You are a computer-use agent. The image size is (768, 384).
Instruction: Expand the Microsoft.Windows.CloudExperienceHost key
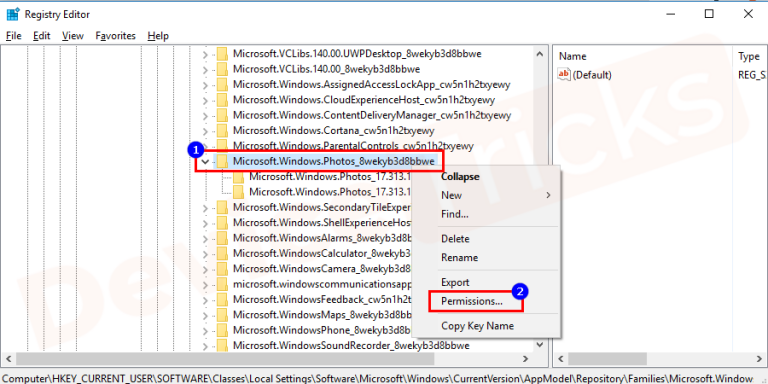point(206,100)
